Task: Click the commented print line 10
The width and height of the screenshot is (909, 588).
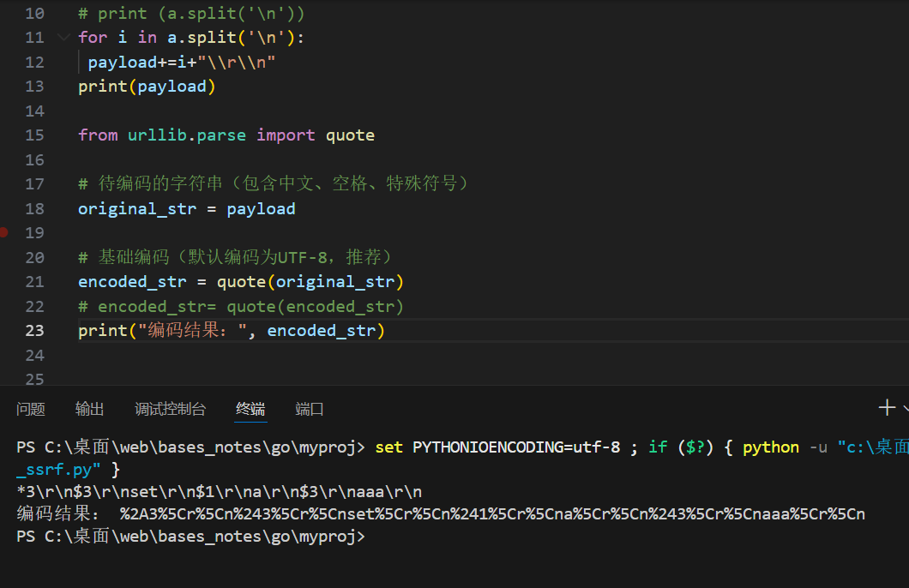Action: 191,14
